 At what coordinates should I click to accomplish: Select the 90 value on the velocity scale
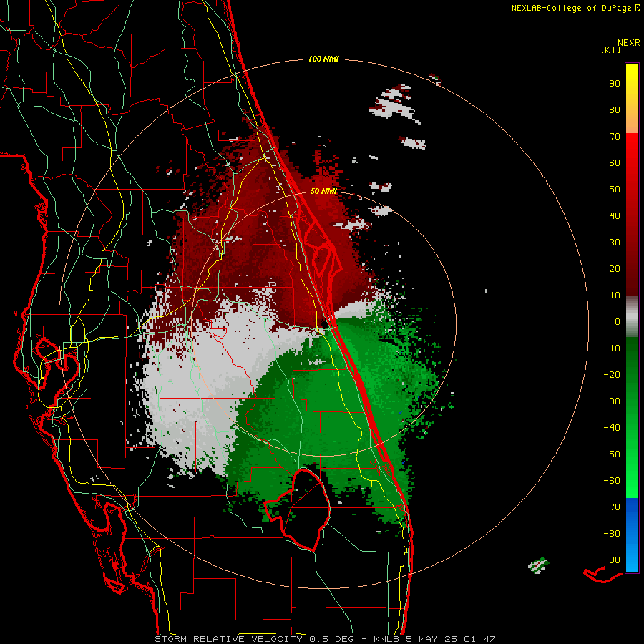coord(615,84)
